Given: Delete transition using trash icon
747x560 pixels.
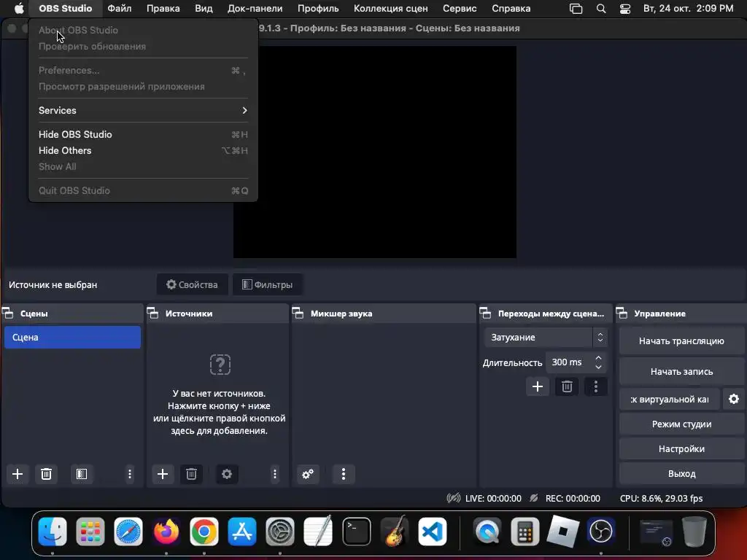Looking at the screenshot, I should pos(566,386).
